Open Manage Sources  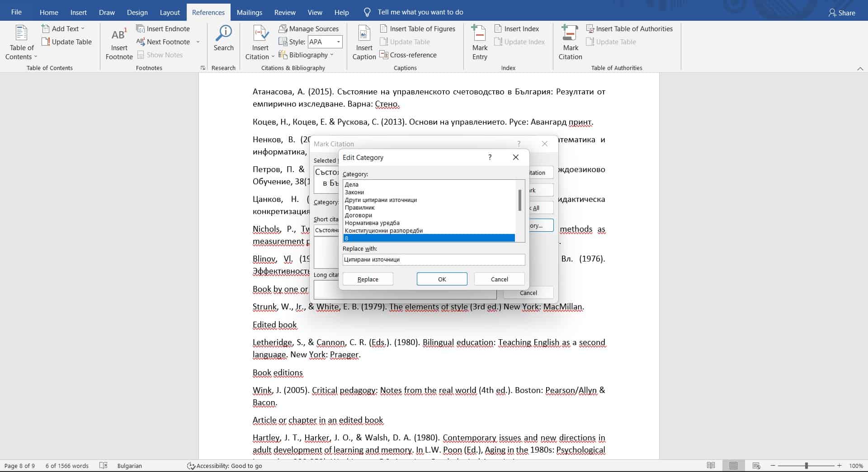309,28
